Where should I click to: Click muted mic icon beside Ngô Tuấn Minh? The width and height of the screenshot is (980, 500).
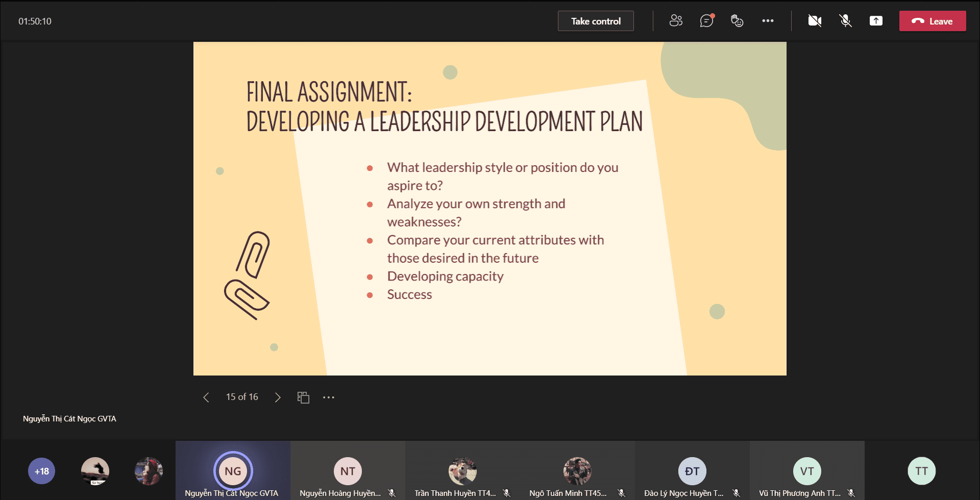621,493
